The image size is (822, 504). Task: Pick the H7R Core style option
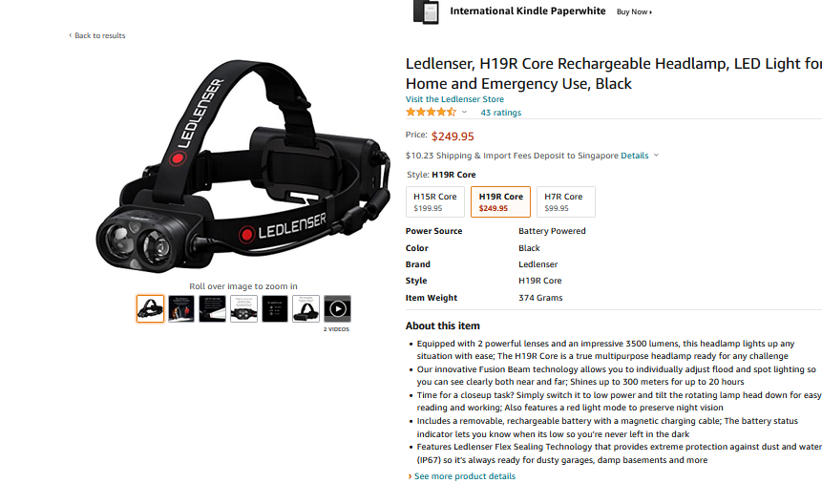(565, 201)
